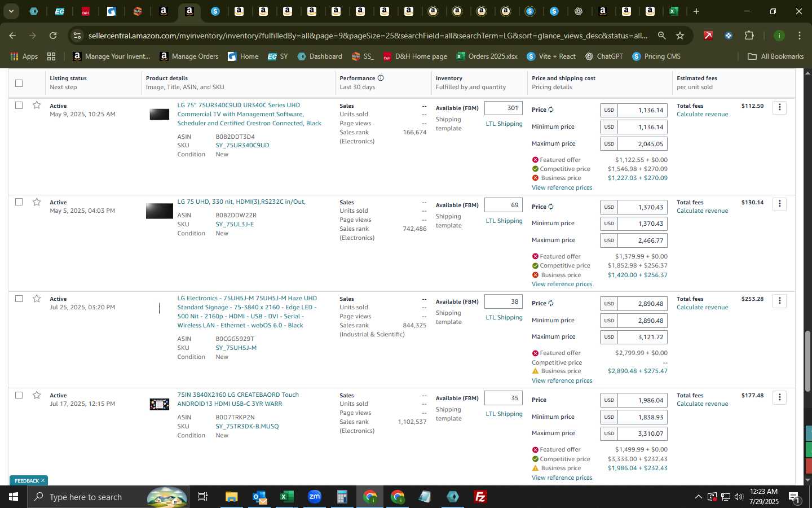This screenshot has width=812, height=508.
Task: Open the actions kebab menu for the $253.28 fee row
Action: tap(779, 300)
